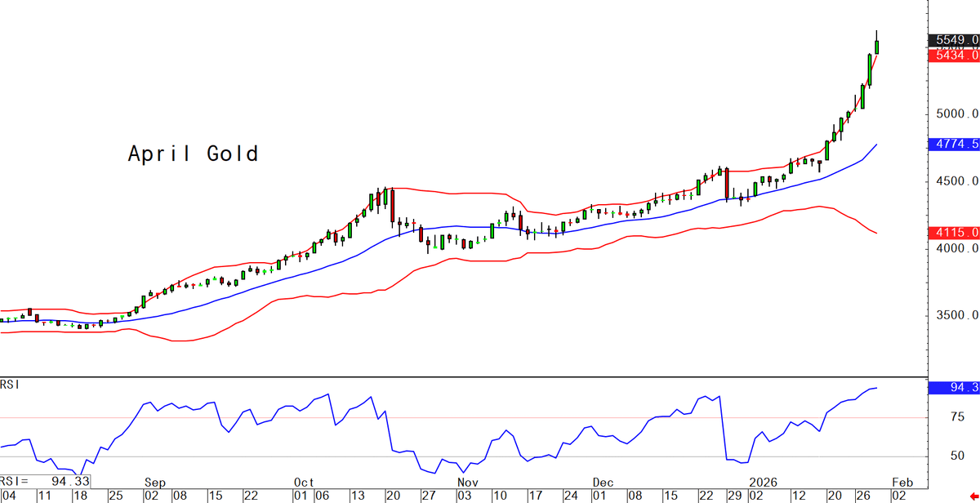Select the latest green candlestick on chart

point(877,42)
